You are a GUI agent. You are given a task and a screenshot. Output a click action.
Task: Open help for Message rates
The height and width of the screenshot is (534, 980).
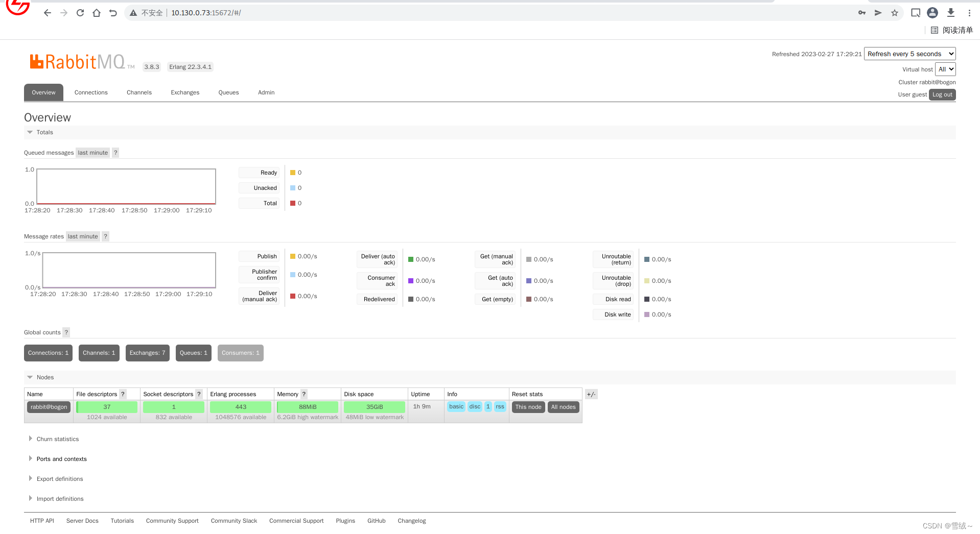pos(105,236)
